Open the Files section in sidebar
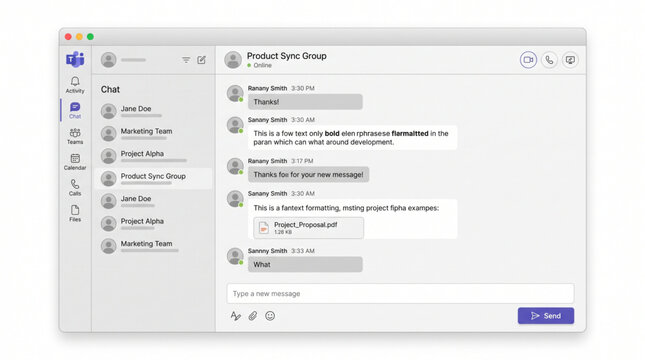 tap(75, 214)
